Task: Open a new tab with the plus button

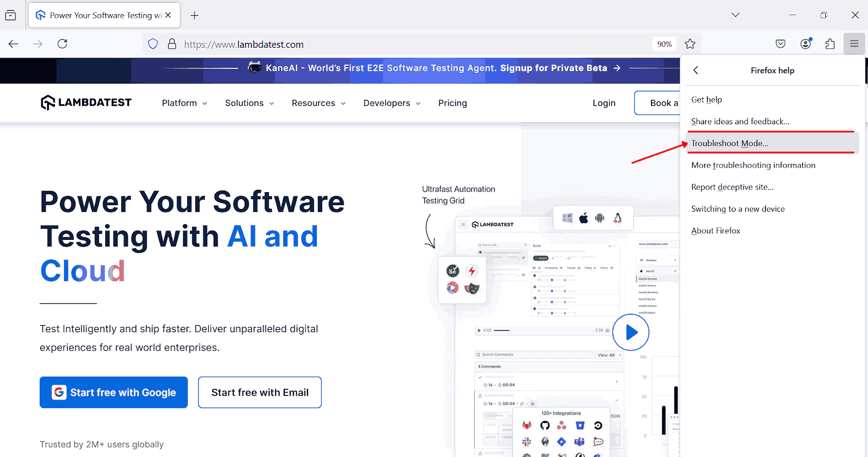Action: [194, 15]
